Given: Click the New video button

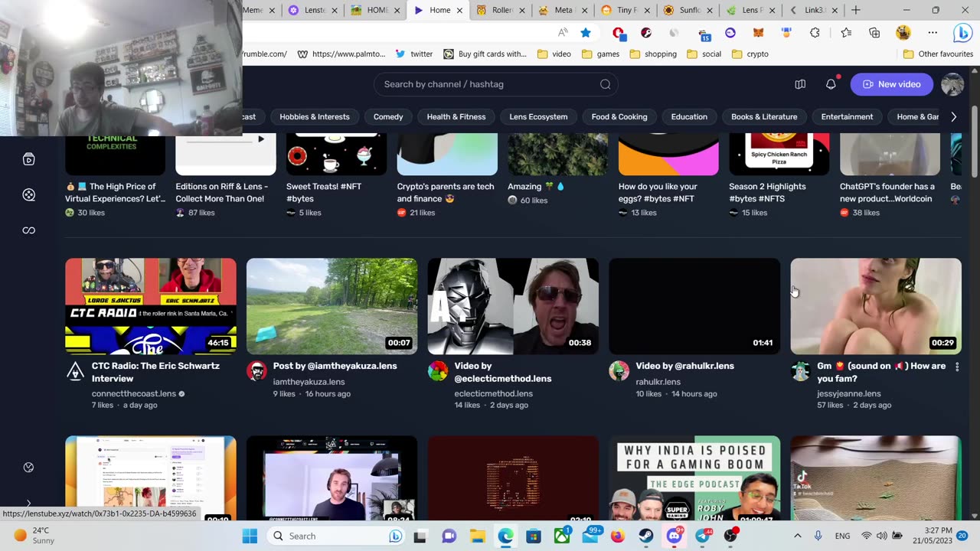Looking at the screenshot, I should [x=891, y=84].
